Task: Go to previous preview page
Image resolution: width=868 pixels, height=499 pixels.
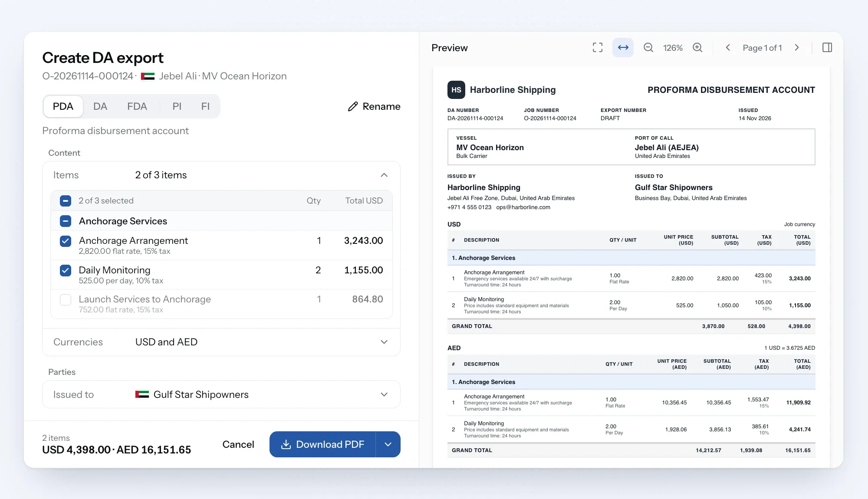Action: 728,48
